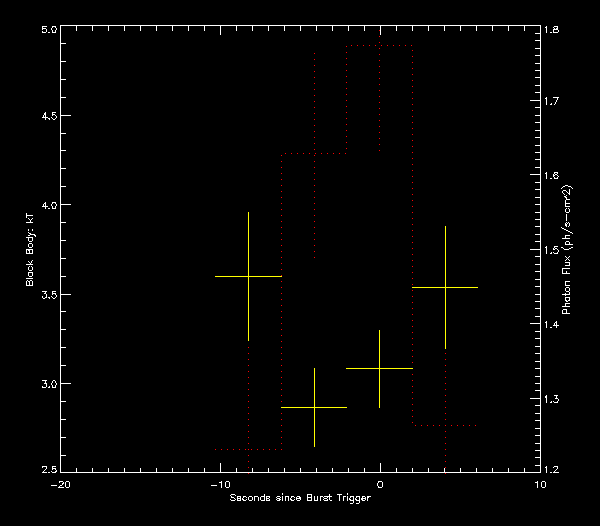The image size is (600, 526).
Task: Click the 2.5 tick label on left axis
Action: coord(45,470)
